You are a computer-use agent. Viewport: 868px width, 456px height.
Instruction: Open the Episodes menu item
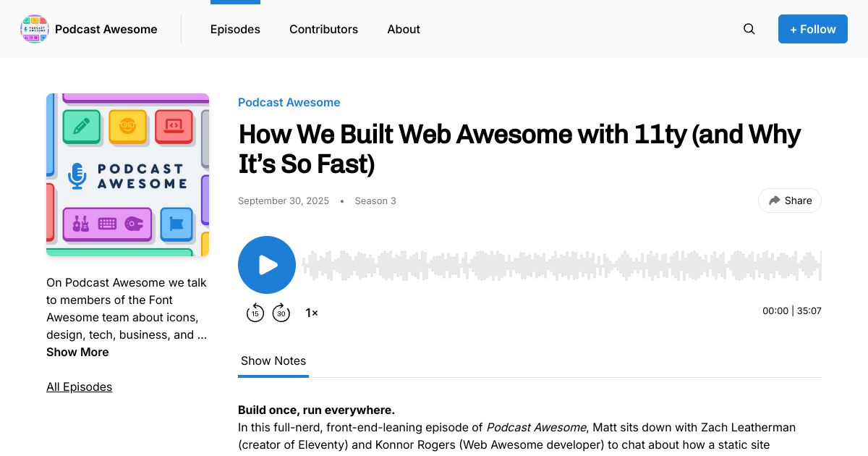pyautogui.click(x=235, y=29)
